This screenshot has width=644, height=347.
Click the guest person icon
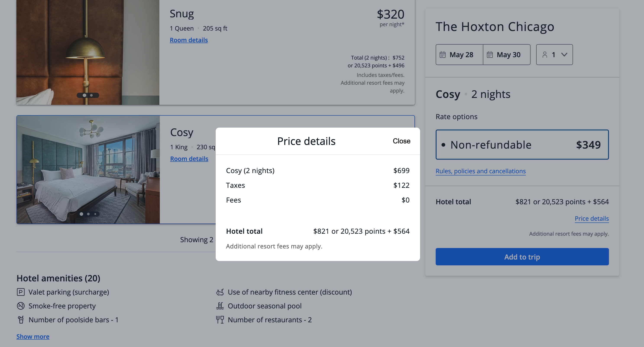[545, 55]
